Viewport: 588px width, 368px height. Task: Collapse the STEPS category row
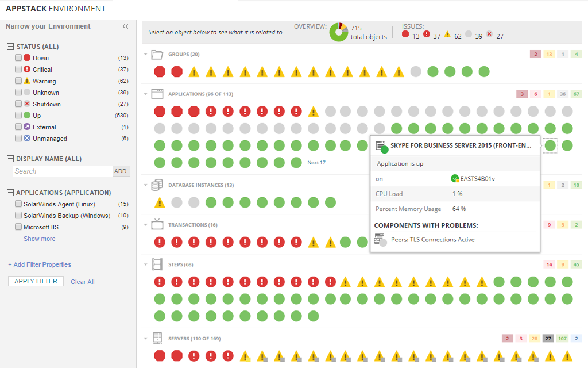coord(145,264)
